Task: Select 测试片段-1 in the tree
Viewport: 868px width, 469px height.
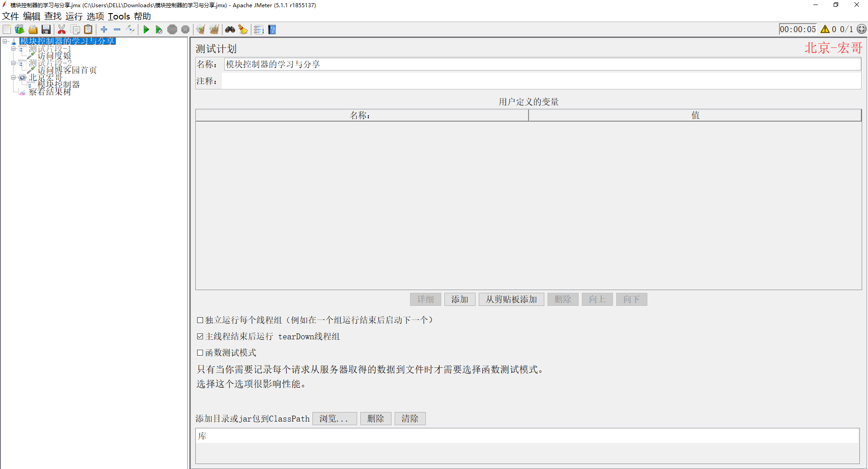Action: coord(50,48)
